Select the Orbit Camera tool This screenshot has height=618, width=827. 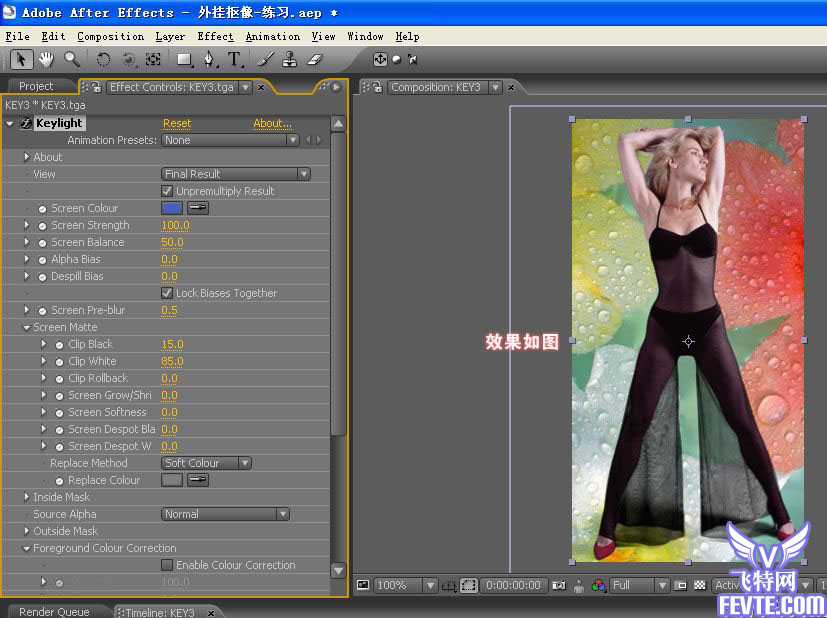[129, 59]
